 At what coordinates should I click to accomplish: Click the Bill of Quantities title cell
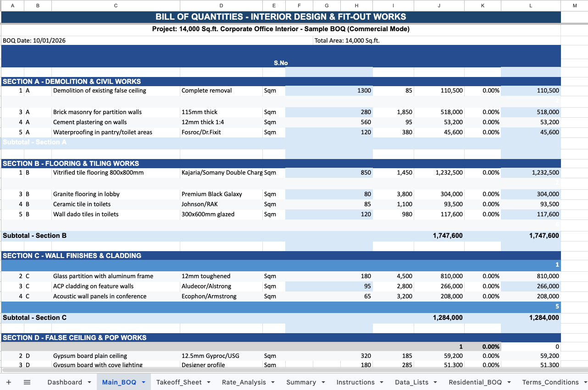(x=281, y=17)
